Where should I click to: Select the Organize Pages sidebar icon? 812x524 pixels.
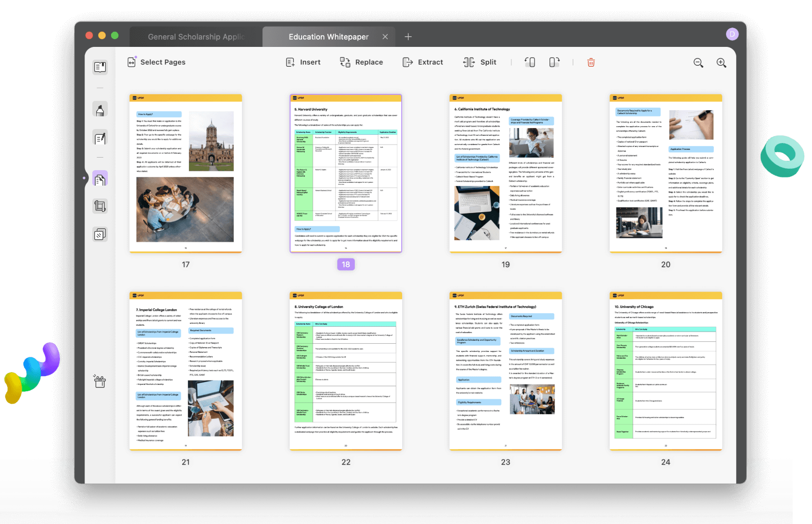click(x=100, y=179)
